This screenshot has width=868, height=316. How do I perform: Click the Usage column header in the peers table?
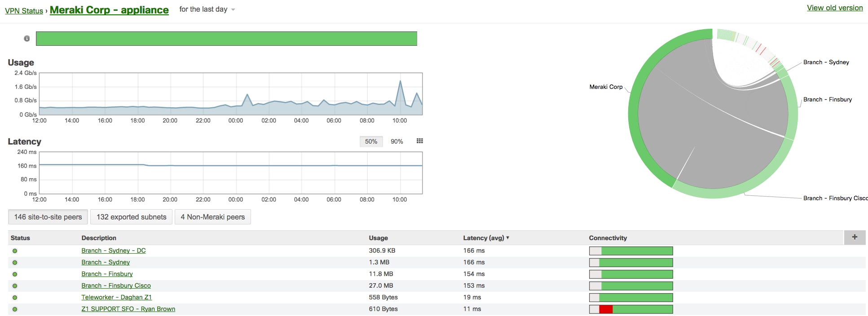tap(379, 238)
